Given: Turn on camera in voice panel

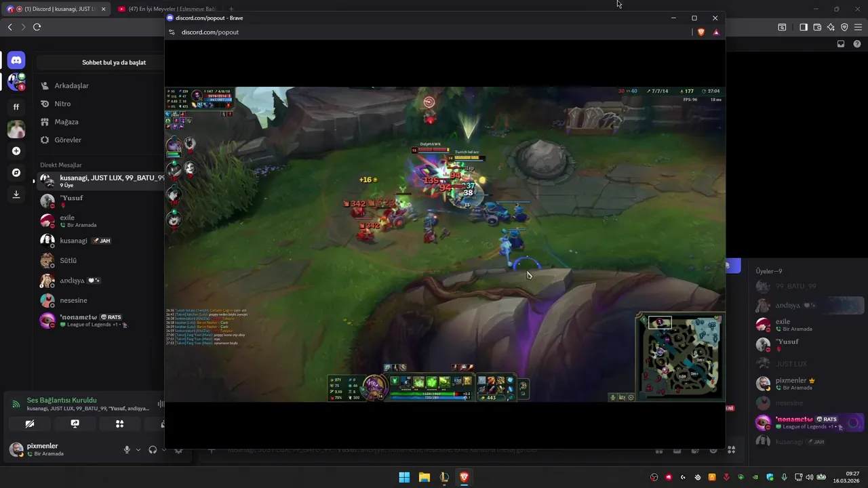Looking at the screenshot, I should (30, 424).
